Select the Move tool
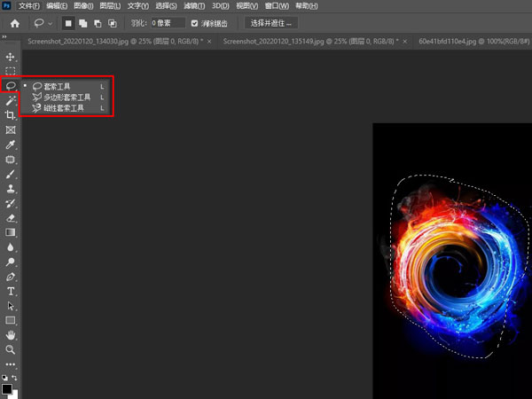Viewport: 532px width, 399px height. [x=11, y=57]
